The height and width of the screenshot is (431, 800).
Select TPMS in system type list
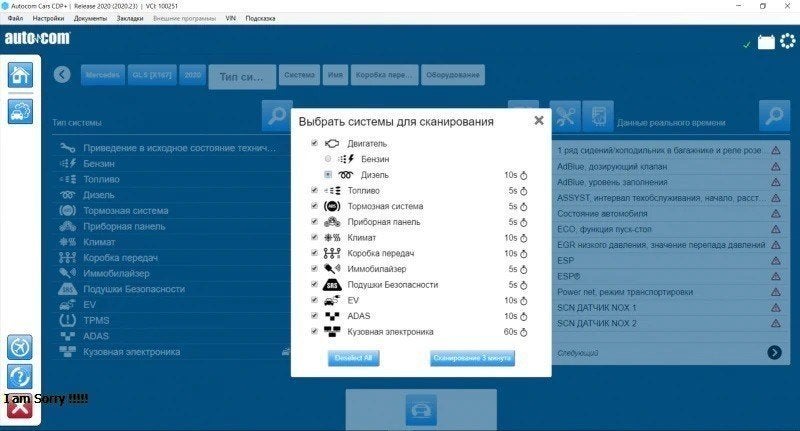tap(172, 320)
